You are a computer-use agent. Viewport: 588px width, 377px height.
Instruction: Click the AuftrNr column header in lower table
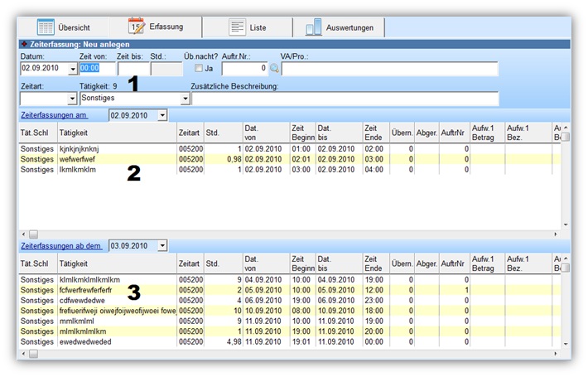point(455,263)
